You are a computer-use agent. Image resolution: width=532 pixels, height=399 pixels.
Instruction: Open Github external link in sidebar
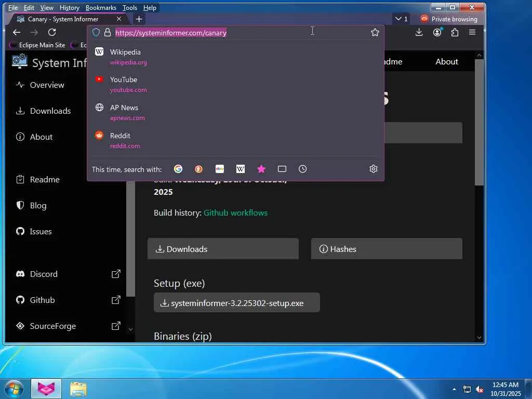point(68,300)
